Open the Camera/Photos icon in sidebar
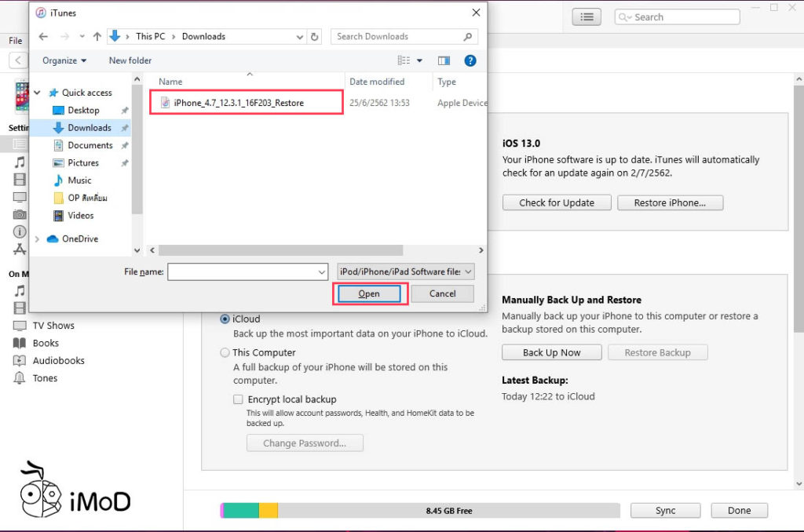Image resolution: width=804 pixels, height=532 pixels. click(20, 214)
